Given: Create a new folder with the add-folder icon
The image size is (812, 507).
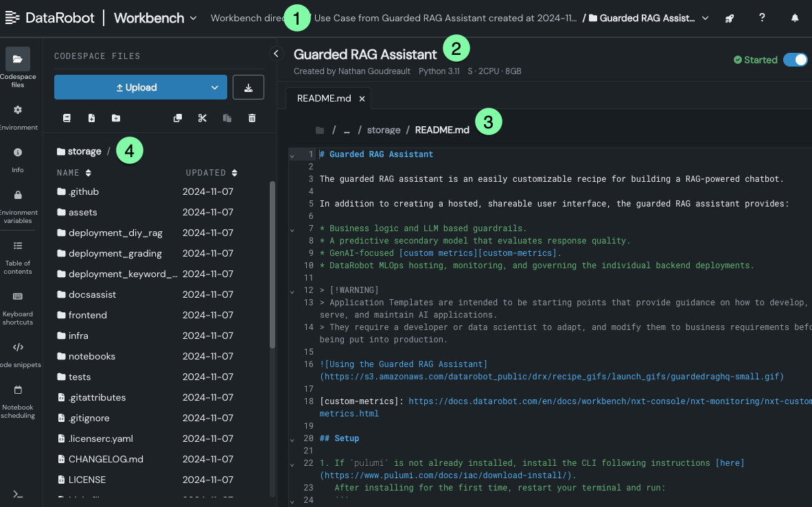Looking at the screenshot, I should tap(116, 118).
